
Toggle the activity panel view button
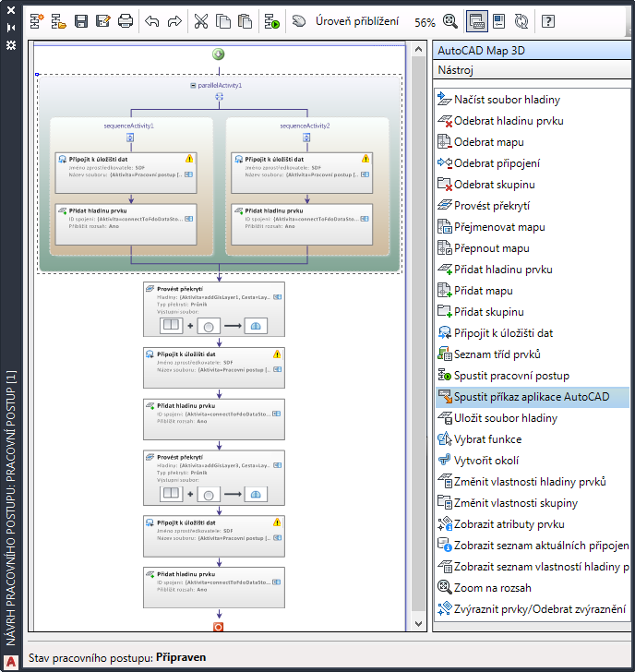(477, 21)
